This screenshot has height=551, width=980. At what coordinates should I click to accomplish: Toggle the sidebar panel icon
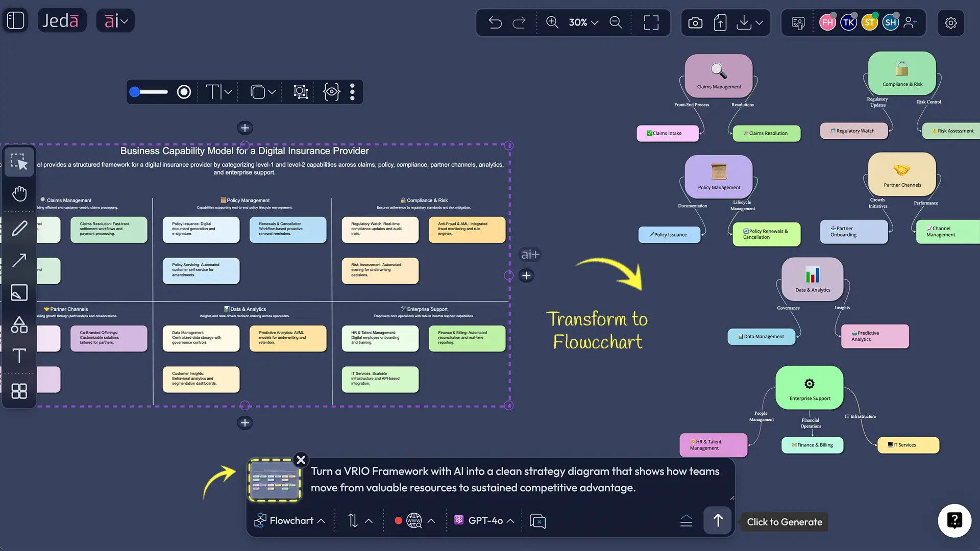point(15,20)
